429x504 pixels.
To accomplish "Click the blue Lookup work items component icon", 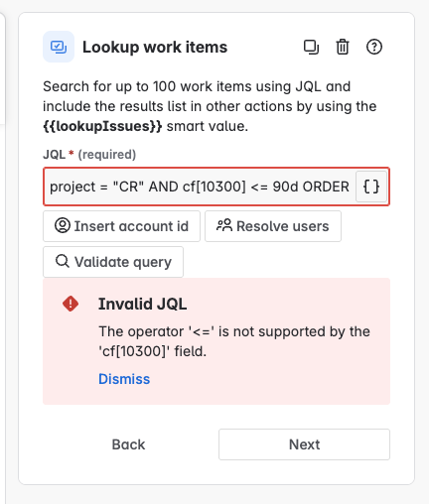I will tap(59, 47).
